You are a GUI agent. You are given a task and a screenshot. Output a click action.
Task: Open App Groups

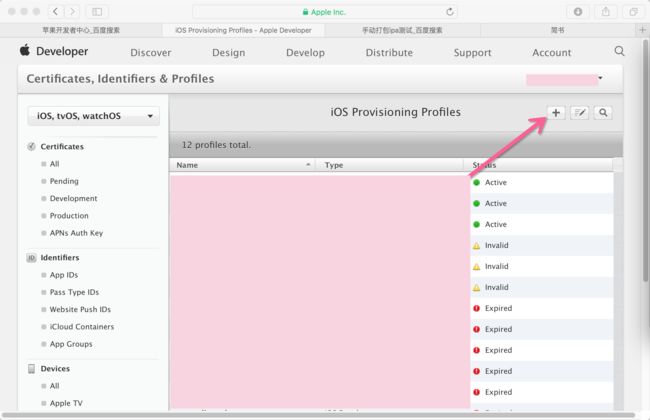71,344
